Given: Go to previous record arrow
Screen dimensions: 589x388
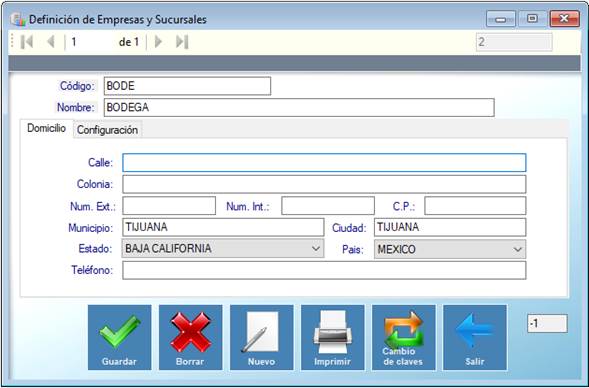Looking at the screenshot, I should tap(51, 42).
